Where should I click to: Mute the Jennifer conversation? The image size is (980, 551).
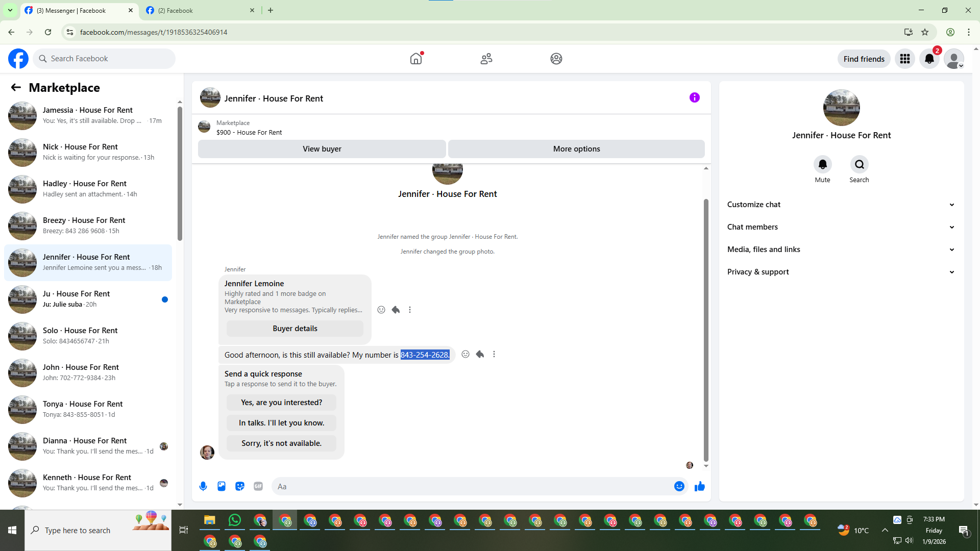[x=822, y=164]
